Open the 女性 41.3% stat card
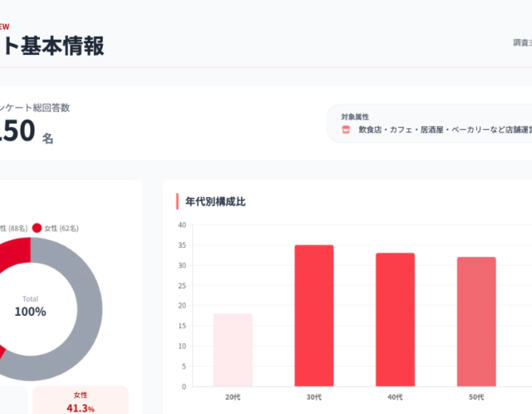 81,401
